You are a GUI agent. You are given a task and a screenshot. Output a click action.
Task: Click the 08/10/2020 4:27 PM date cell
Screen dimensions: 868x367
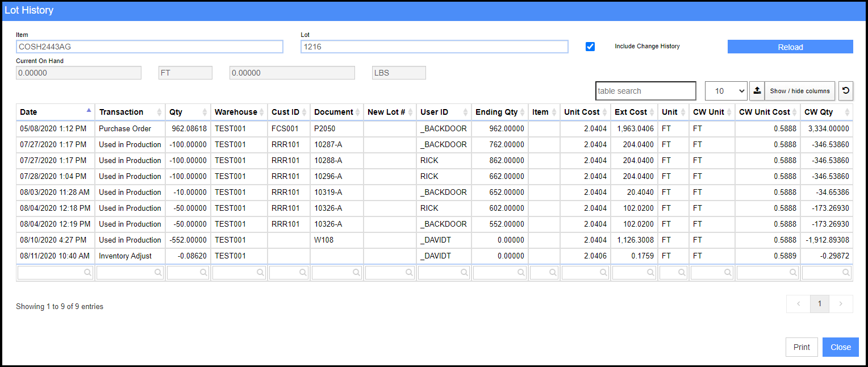click(x=55, y=240)
